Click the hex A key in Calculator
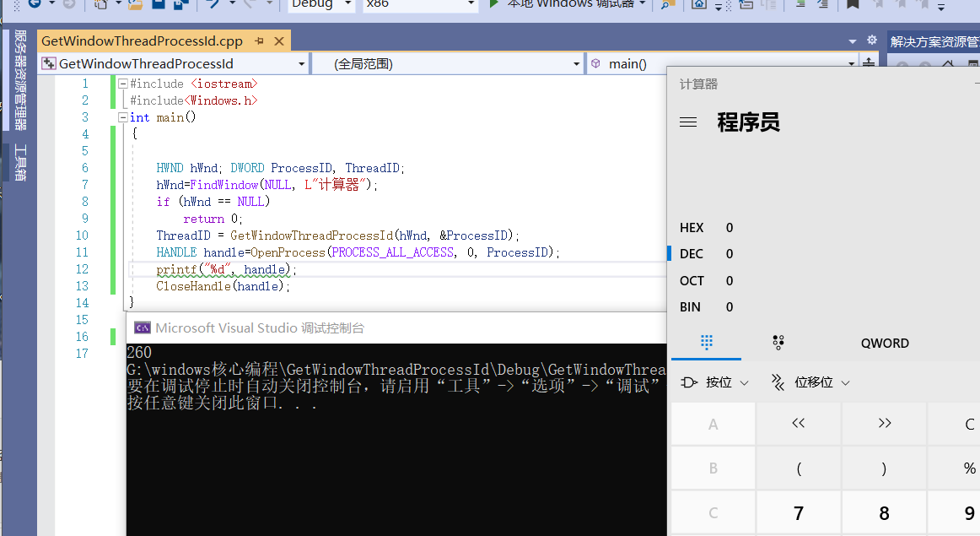 713,424
